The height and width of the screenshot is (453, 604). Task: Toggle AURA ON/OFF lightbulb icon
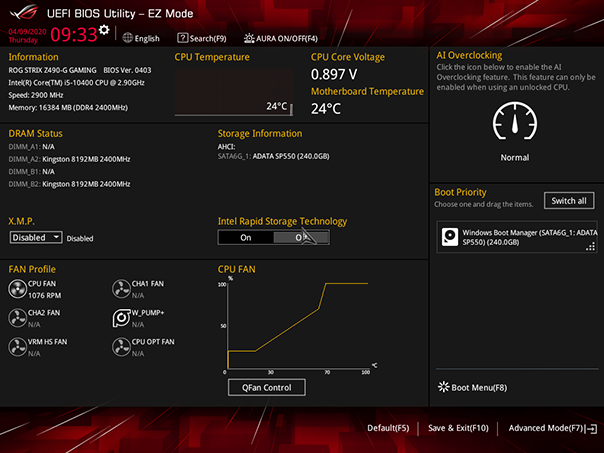[249, 38]
